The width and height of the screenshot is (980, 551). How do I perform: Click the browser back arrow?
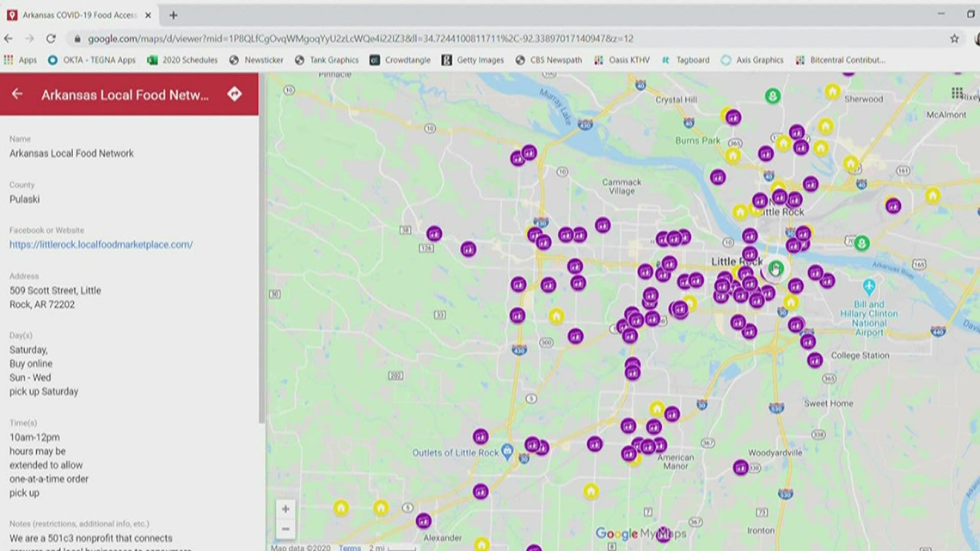[x=9, y=39]
